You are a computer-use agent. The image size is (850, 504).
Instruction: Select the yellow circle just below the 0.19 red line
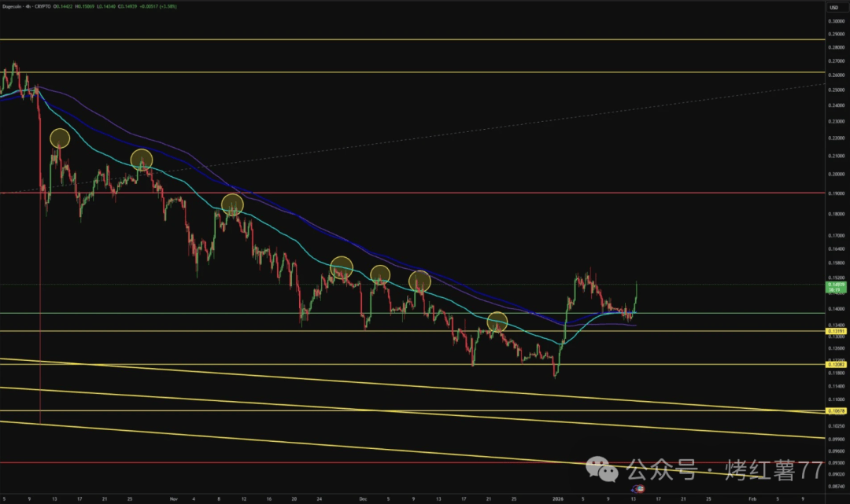click(x=232, y=205)
